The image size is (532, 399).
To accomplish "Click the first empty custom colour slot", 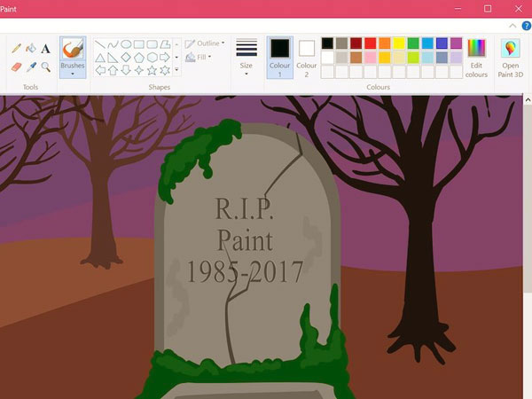I will coord(327,72).
